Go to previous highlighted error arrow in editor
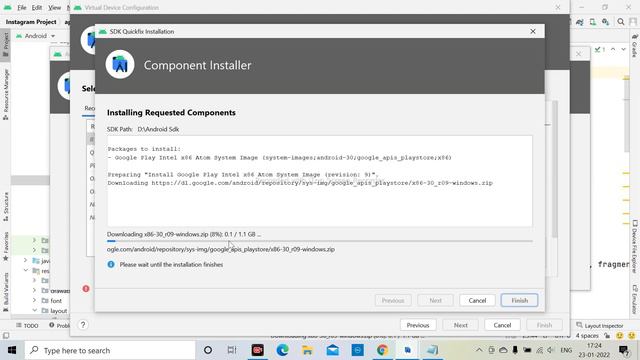Image resolution: width=640 pixels, height=360 pixels. click(x=613, y=49)
